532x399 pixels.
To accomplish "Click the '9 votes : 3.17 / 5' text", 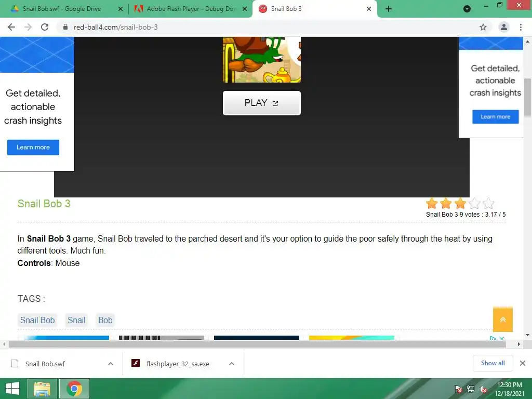I will (x=483, y=215).
